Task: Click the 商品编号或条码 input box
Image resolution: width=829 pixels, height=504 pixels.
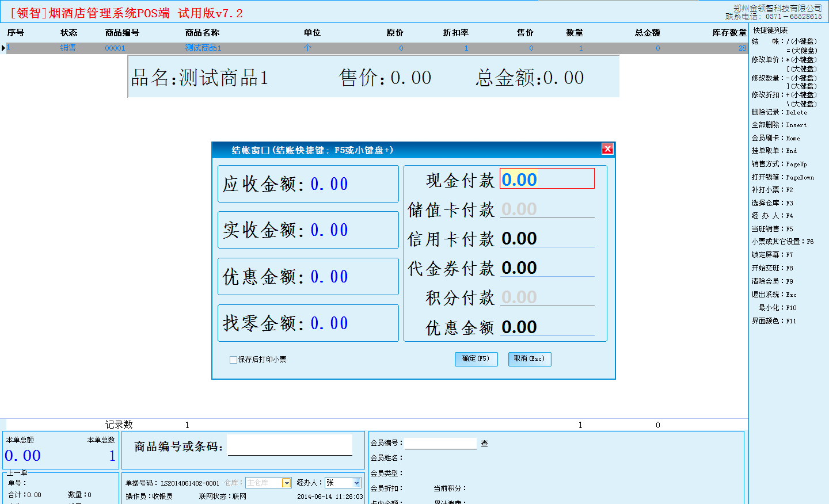Action: 290,445
